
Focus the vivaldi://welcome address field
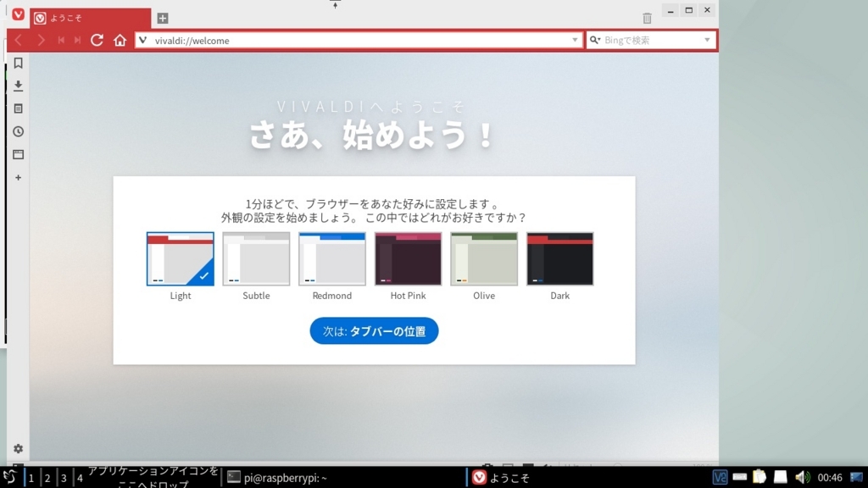click(359, 41)
